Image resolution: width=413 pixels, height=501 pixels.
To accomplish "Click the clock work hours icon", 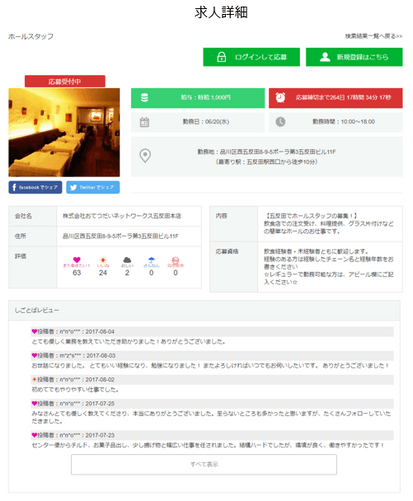I will tap(280, 122).
